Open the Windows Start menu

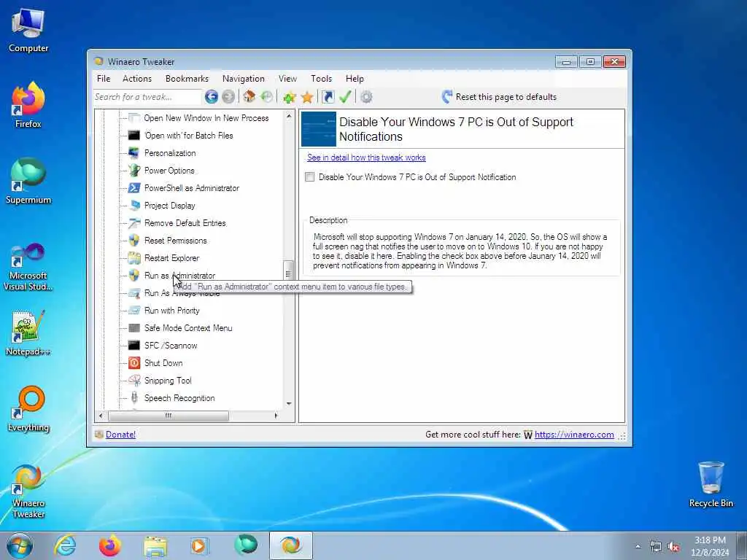point(20,545)
